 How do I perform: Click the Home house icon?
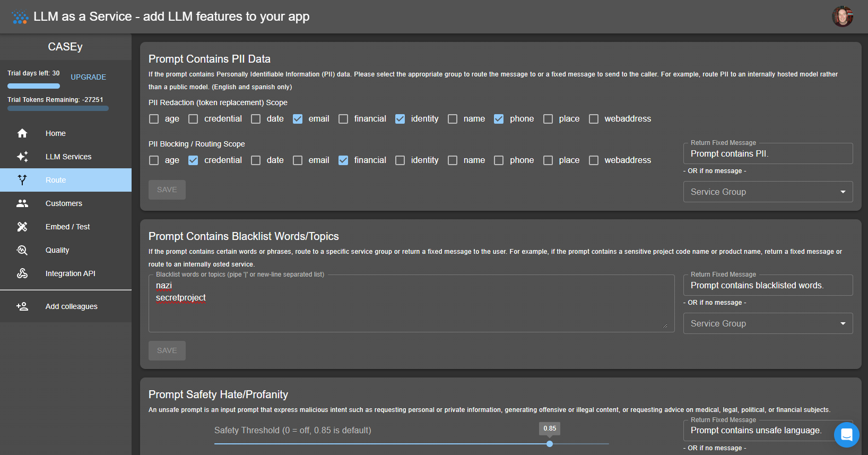click(22, 133)
